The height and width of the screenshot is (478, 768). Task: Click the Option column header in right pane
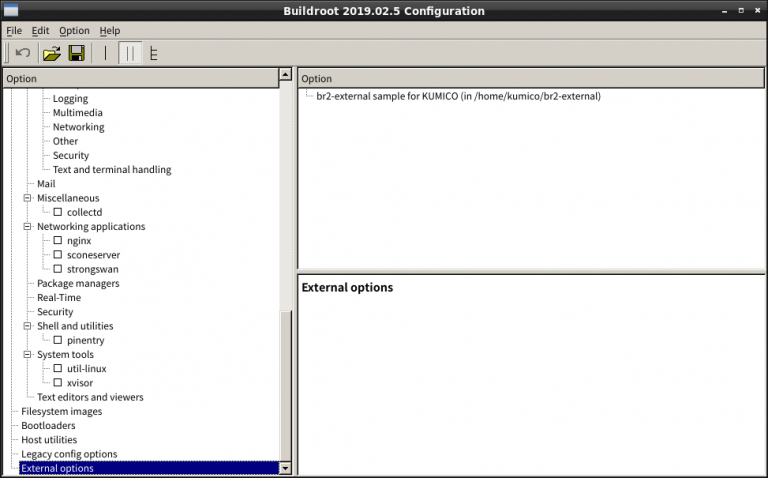(528, 78)
